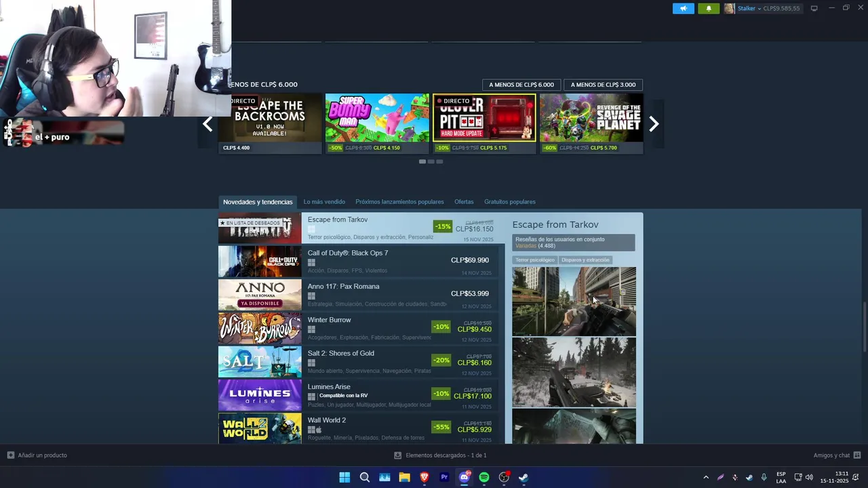Switch to 'Lo más vendido' tab

[324, 202]
